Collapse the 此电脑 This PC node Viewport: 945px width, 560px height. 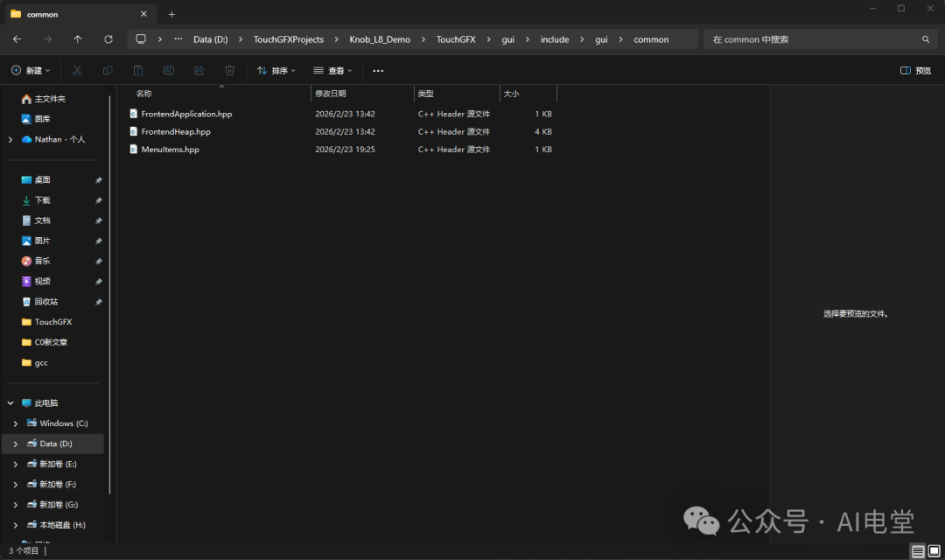coord(10,402)
